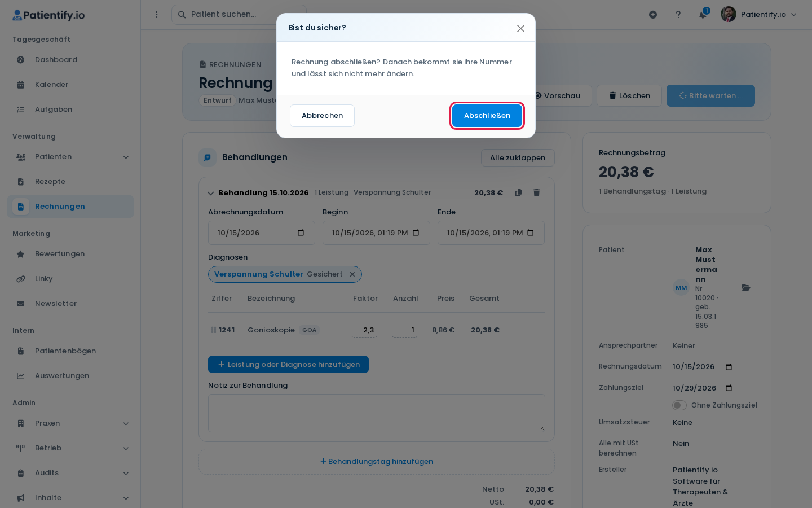The image size is (812, 508).
Task: Click the Patient suchen search field
Action: (239, 15)
